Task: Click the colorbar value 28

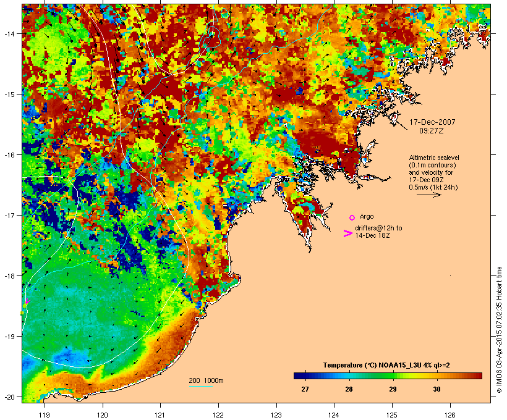Action: (349, 389)
